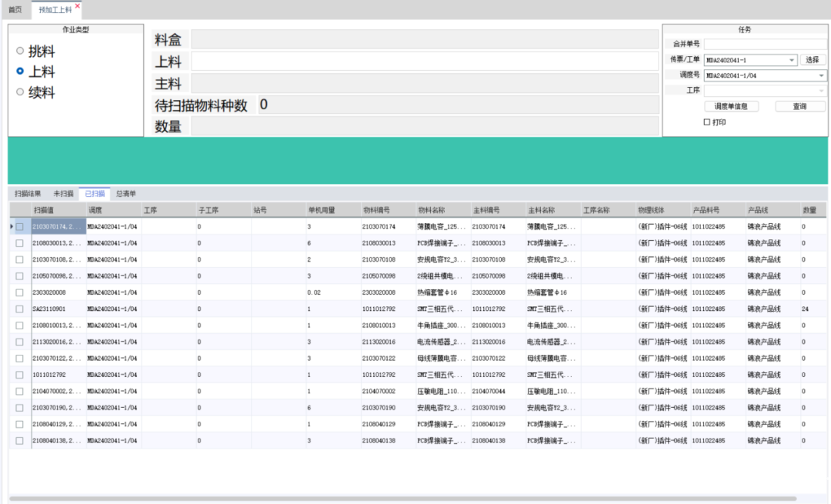Open the 调度号 dropdown list
The width and height of the screenshot is (831, 504).
click(821, 75)
